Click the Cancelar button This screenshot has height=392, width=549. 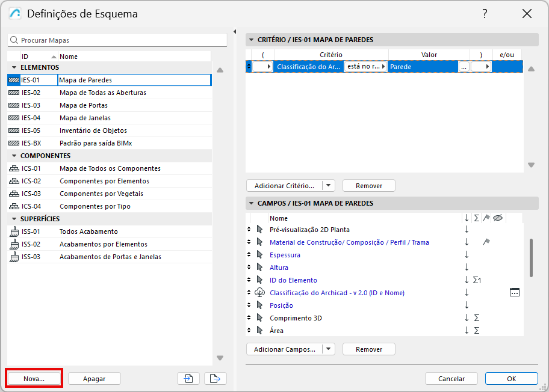[x=451, y=379]
